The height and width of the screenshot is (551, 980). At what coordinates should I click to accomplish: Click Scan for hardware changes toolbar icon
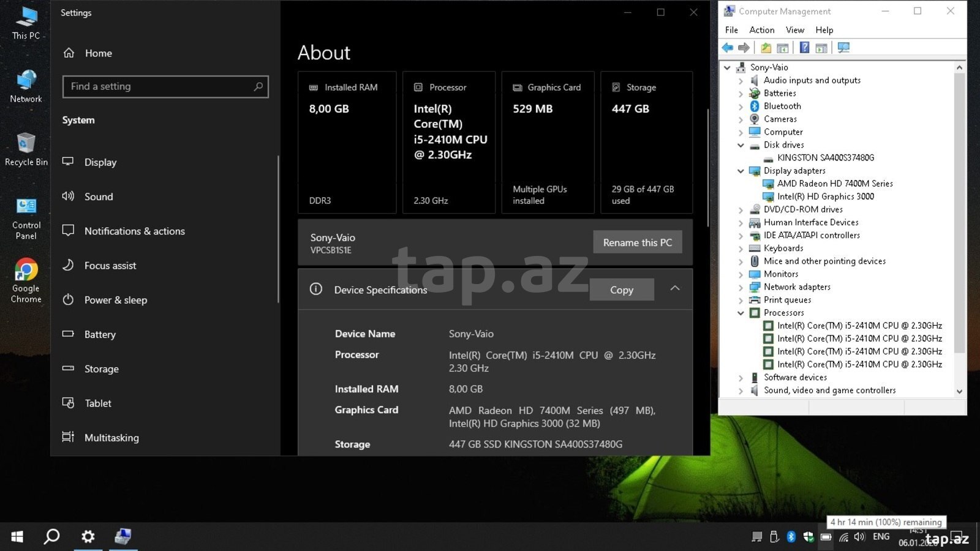[x=843, y=48]
